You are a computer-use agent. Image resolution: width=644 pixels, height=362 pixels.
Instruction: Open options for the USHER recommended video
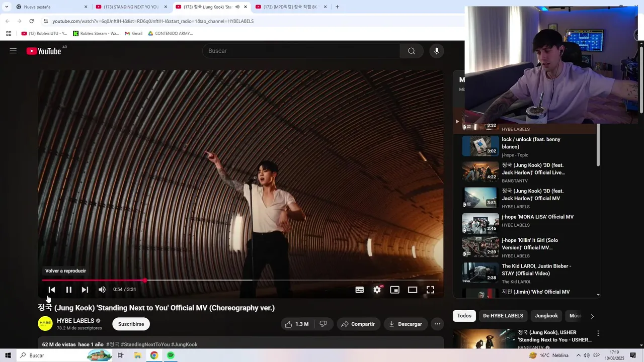598,333
